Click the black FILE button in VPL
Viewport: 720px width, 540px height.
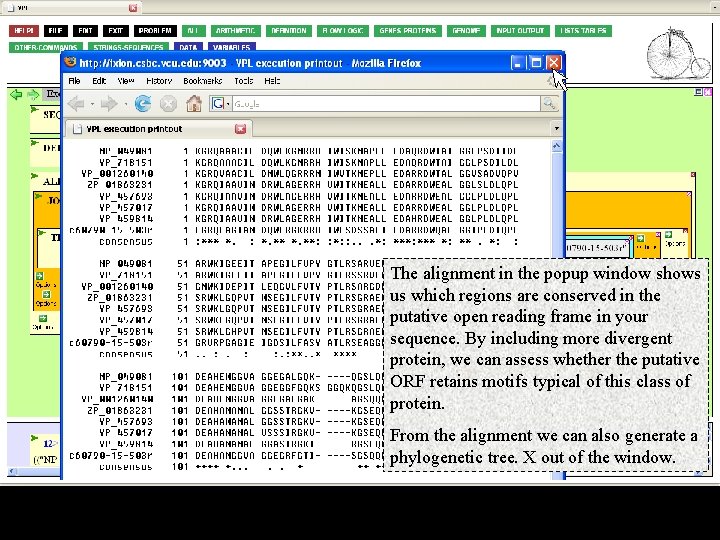[56, 31]
